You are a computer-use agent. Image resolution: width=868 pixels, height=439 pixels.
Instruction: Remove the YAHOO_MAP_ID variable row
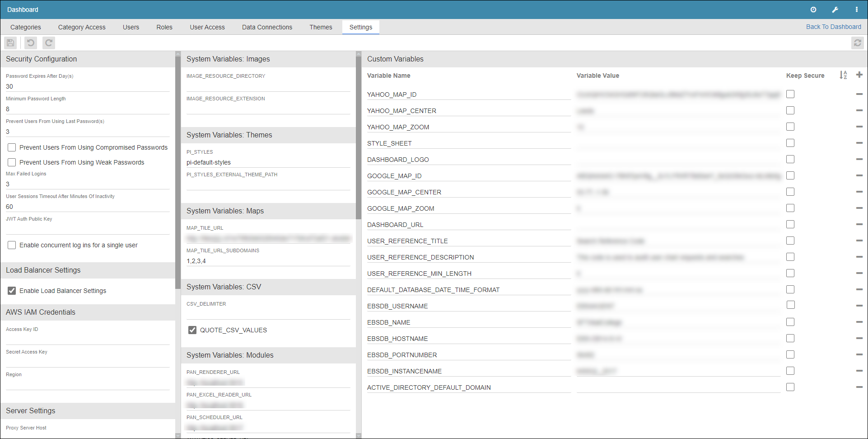click(x=859, y=94)
